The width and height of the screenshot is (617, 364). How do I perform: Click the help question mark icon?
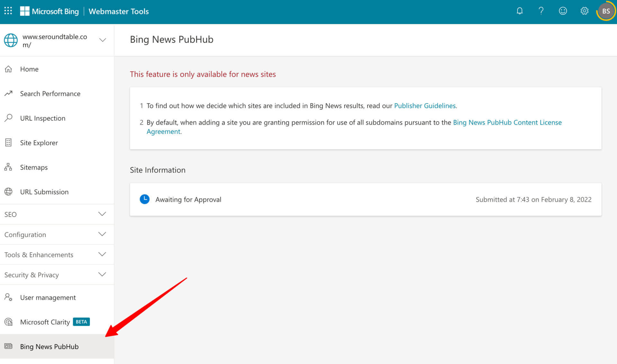click(541, 12)
